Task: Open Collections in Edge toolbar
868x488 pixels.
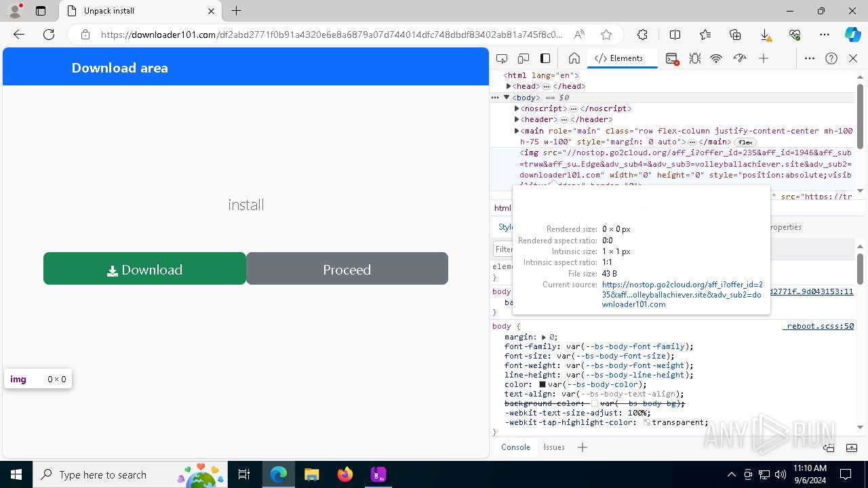Action: click(735, 35)
